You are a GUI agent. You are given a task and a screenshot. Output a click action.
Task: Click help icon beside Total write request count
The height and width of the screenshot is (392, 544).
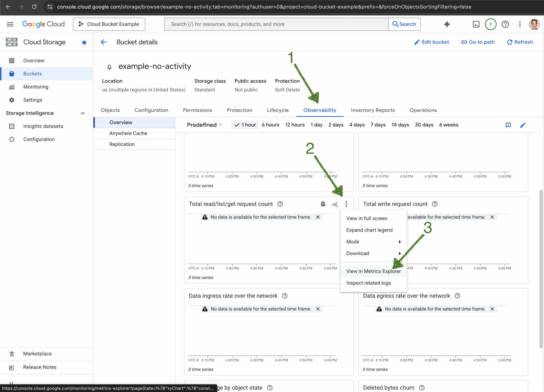[x=435, y=204]
